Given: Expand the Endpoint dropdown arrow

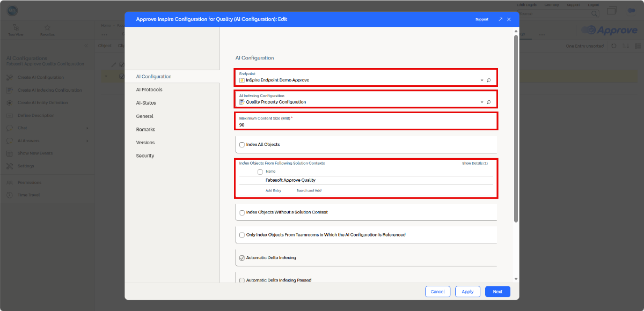Looking at the screenshot, I should pos(481,80).
